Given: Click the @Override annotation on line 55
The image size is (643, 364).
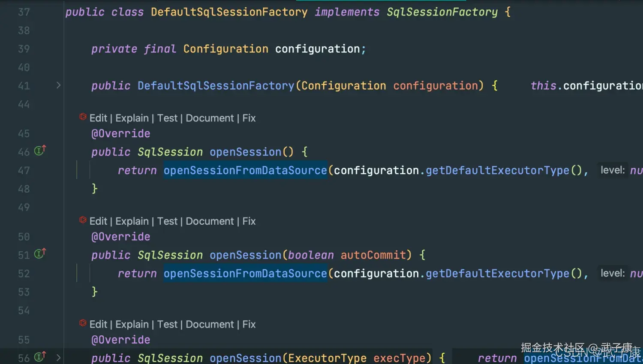Looking at the screenshot, I should [x=121, y=340].
